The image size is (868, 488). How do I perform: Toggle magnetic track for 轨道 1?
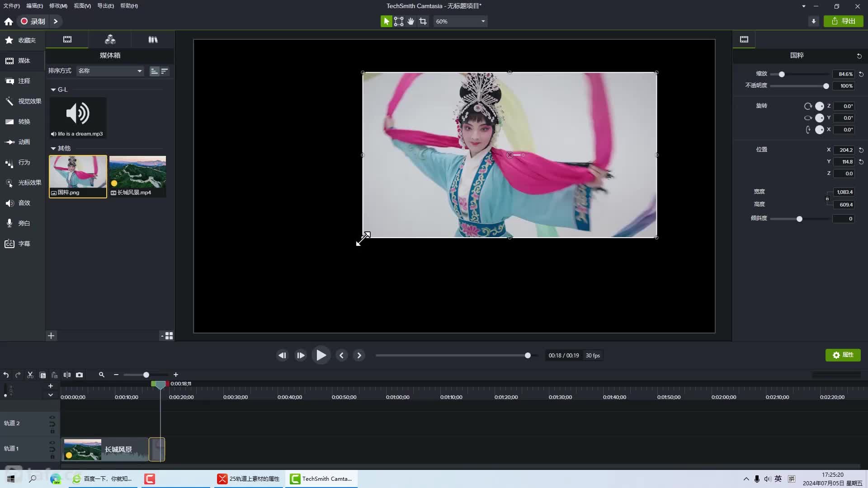point(52,450)
